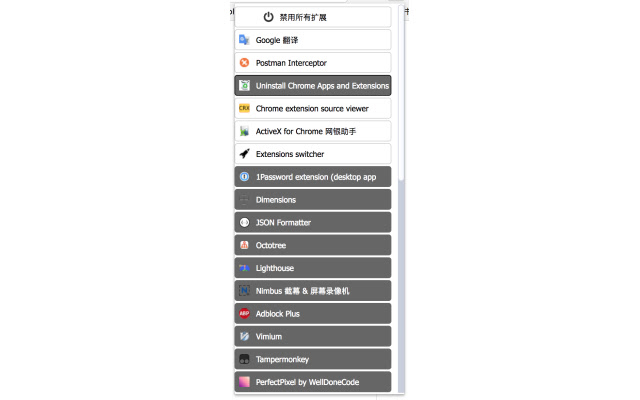
Task: Disable ActiveX for Chrome extension
Action: coord(313,131)
